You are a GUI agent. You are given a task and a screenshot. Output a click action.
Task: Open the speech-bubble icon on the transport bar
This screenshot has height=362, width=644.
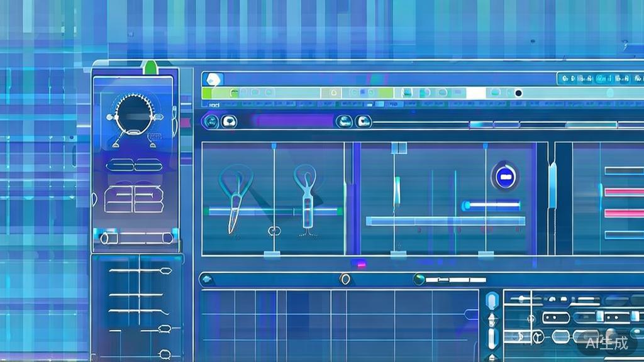click(228, 121)
